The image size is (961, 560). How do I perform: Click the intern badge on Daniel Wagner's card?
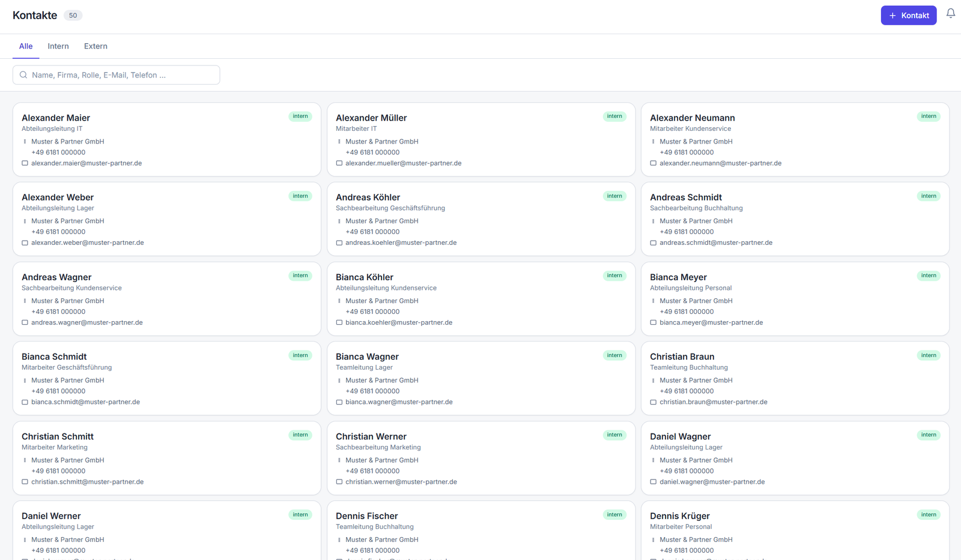point(929,435)
